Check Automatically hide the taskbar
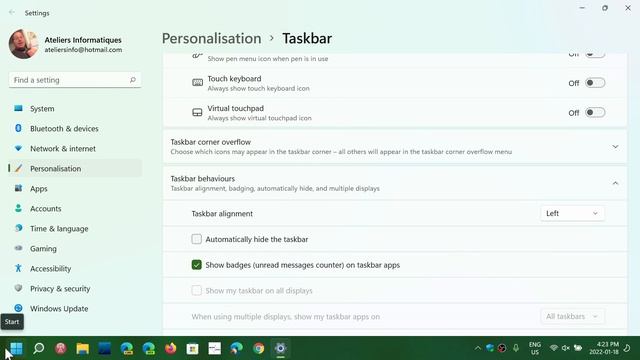This screenshot has height=360, width=640. [196, 239]
